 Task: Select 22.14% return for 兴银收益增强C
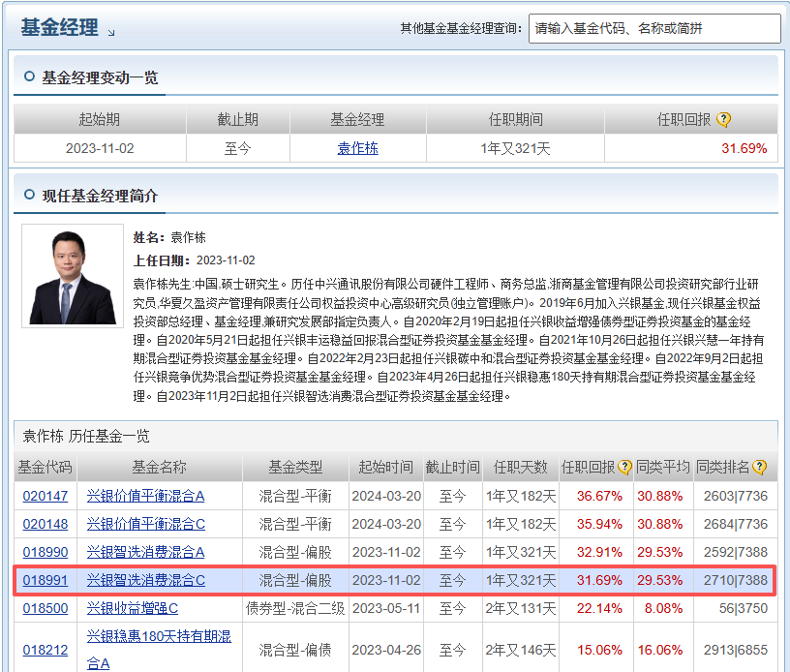pos(599,608)
